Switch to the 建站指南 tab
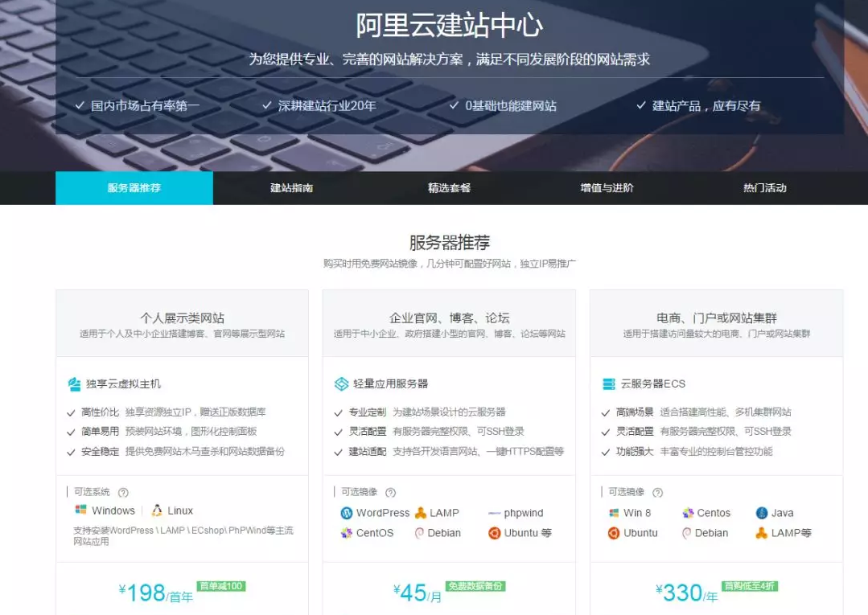The image size is (868, 615). pyautogui.click(x=291, y=188)
